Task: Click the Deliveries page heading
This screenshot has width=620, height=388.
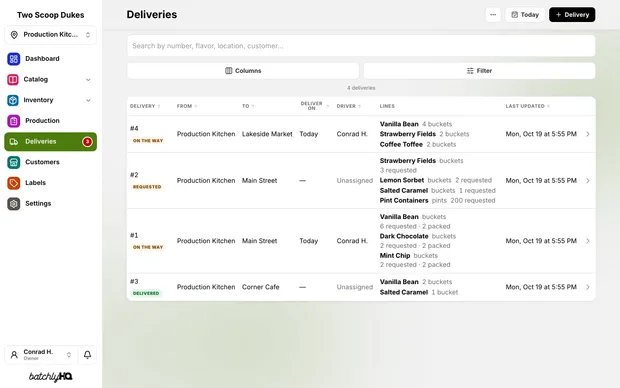Action: pos(152,15)
